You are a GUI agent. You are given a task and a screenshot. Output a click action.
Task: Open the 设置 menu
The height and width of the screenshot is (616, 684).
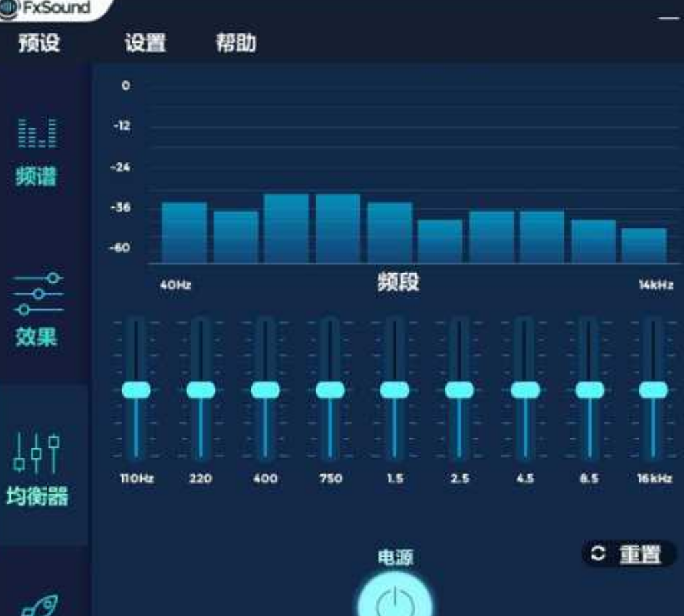point(146,43)
